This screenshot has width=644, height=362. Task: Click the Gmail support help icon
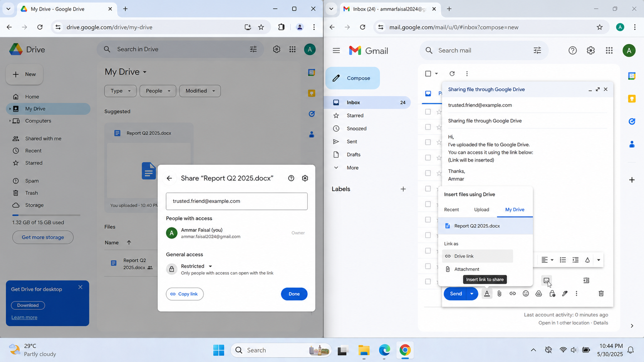573,50
